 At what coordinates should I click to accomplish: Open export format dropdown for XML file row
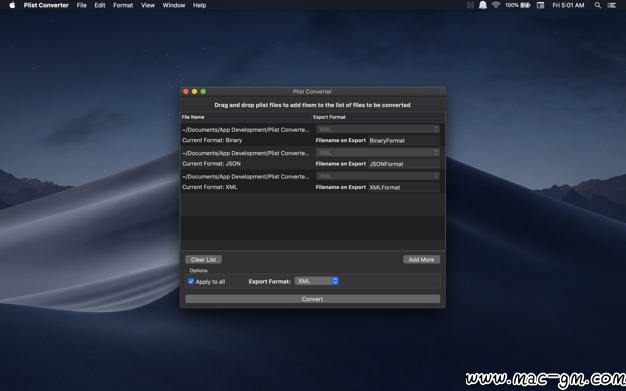point(378,176)
